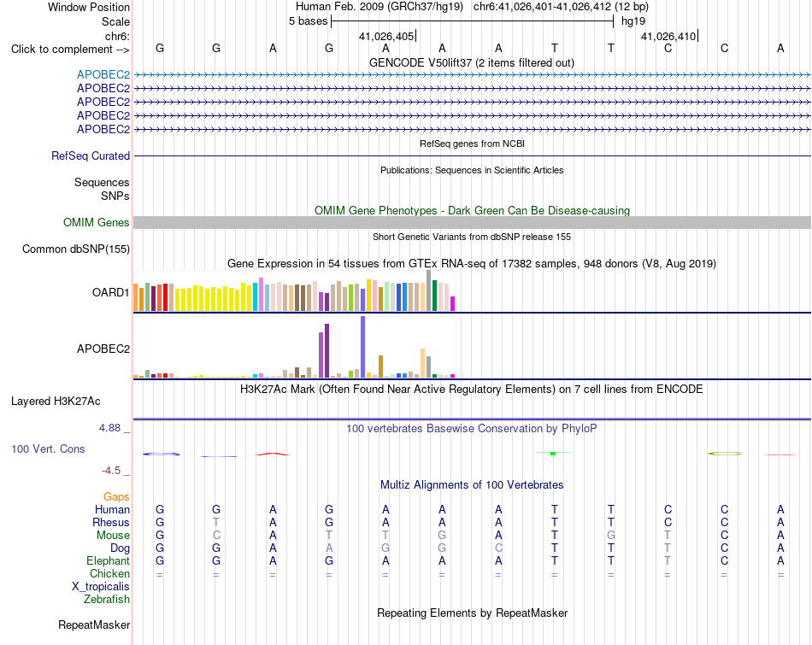The width and height of the screenshot is (812, 645).
Task: Click the magenta bar at end of OARD1 chart
Action: [x=452, y=303]
